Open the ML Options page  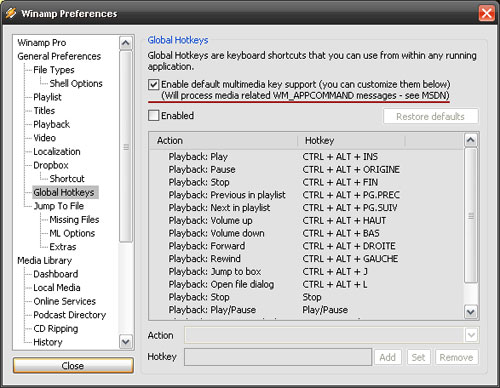coord(72,233)
